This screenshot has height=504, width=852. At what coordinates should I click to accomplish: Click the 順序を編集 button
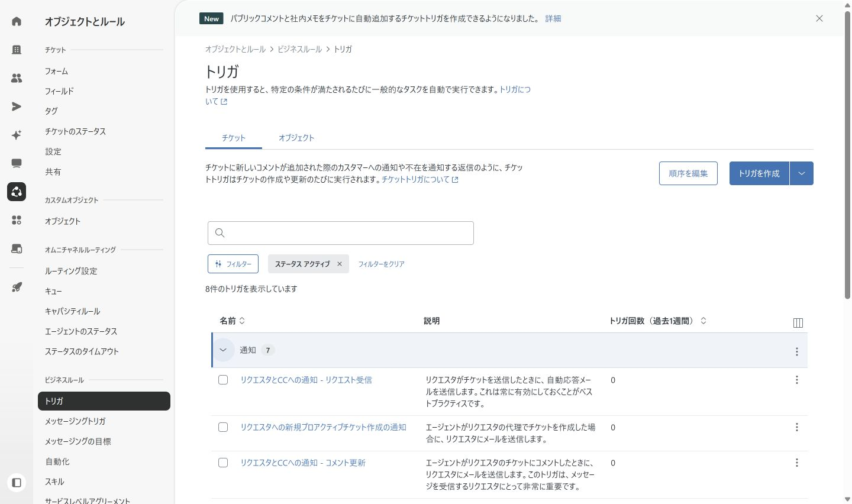tap(688, 173)
